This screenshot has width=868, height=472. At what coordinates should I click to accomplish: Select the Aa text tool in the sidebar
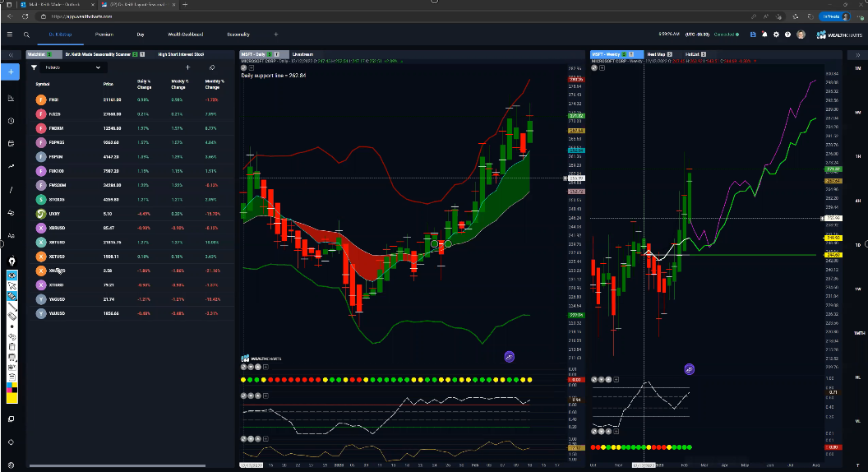[x=11, y=235]
